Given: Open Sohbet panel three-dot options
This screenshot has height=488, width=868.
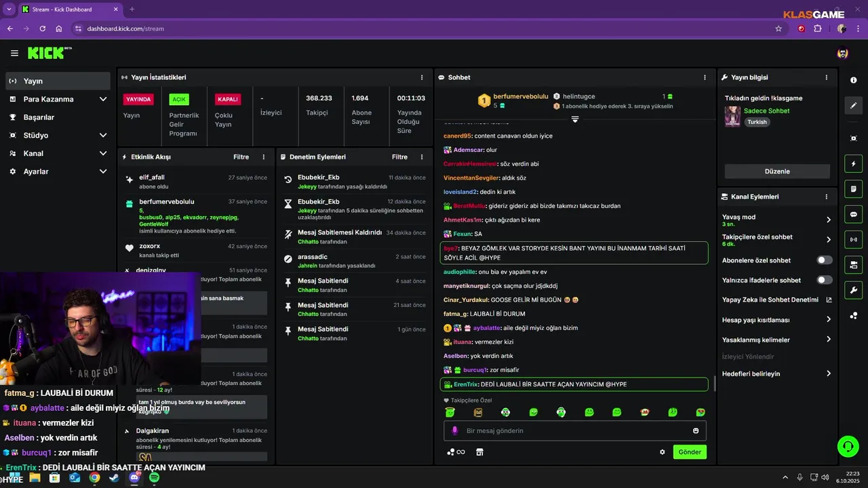Looking at the screenshot, I should (x=705, y=77).
